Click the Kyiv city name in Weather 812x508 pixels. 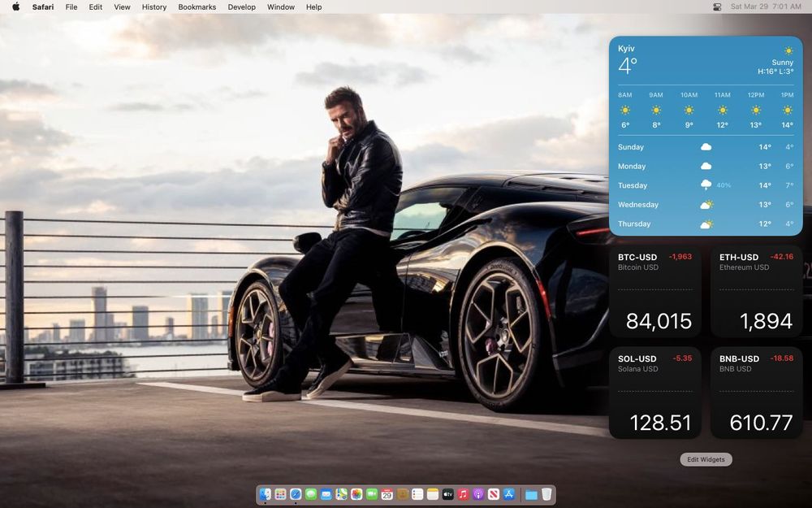[x=626, y=48]
